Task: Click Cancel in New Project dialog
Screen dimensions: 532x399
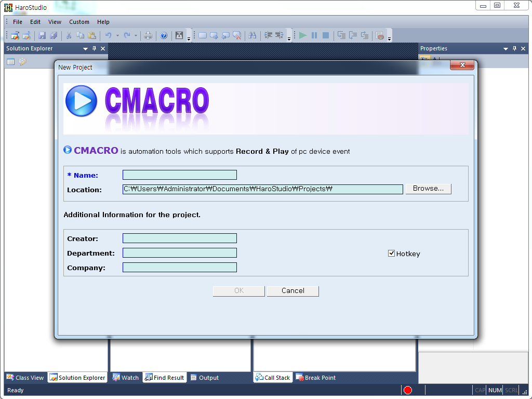Action: (293, 291)
